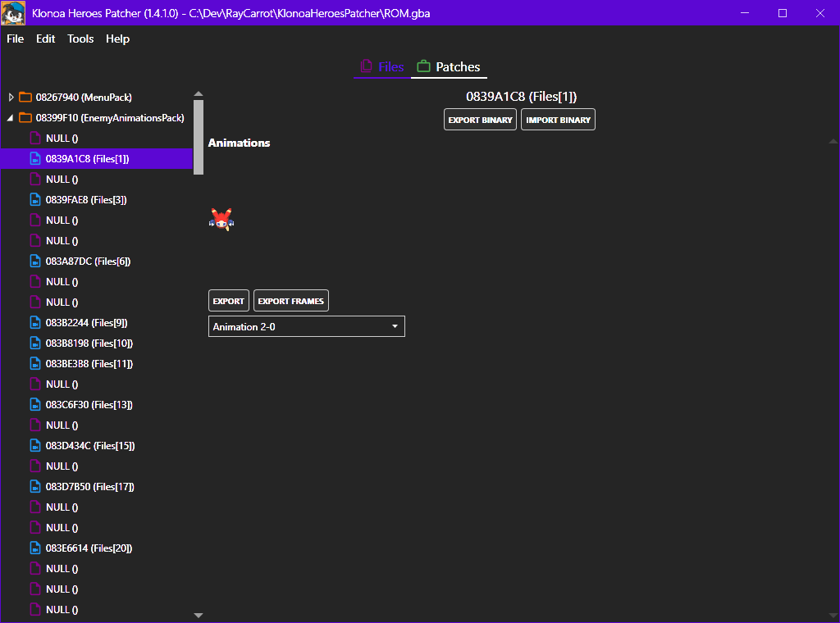Click the Export Frames button
The image size is (840, 623).
click(x=291, y=301)
